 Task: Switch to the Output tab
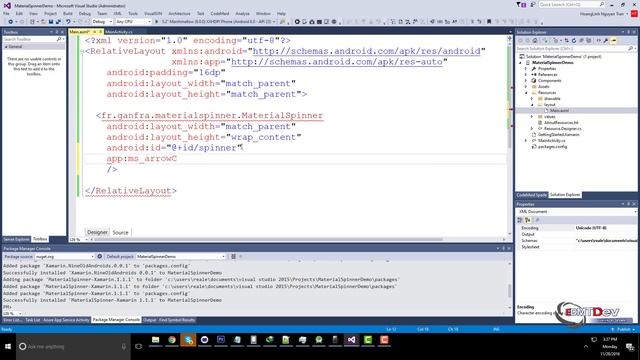149,320
